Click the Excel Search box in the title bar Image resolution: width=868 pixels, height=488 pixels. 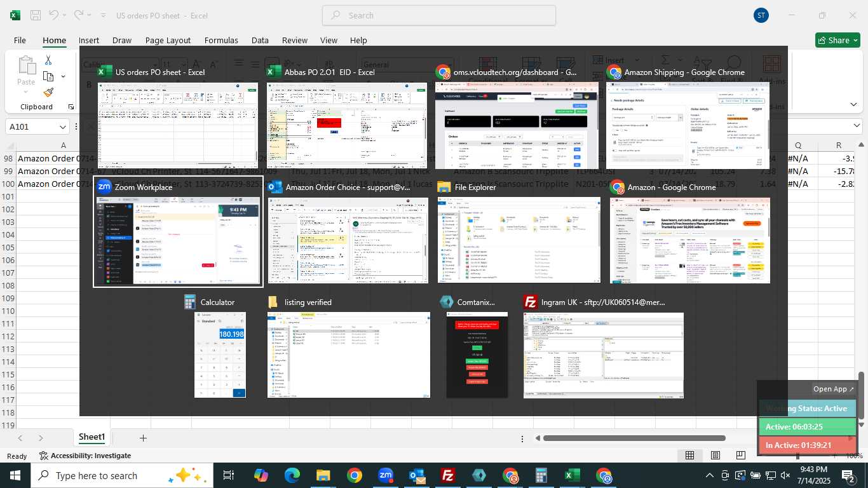coord(439,15)
